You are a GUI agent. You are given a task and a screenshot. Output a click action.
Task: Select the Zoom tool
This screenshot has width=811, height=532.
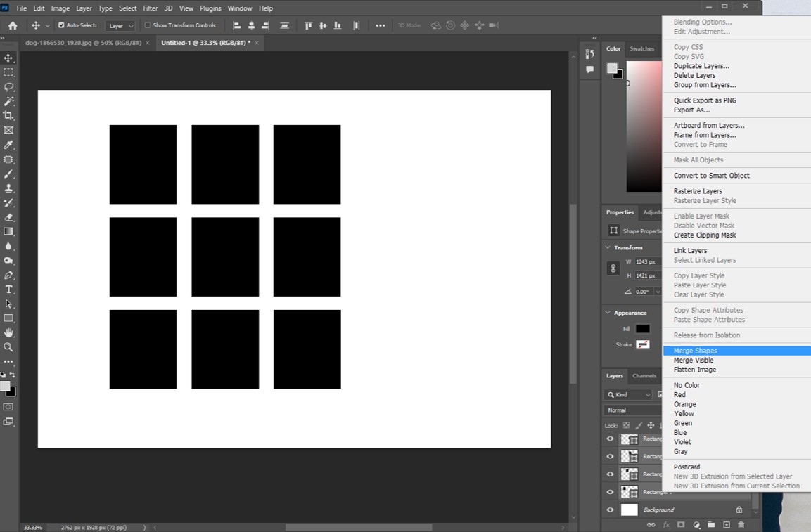coord(8,347)
